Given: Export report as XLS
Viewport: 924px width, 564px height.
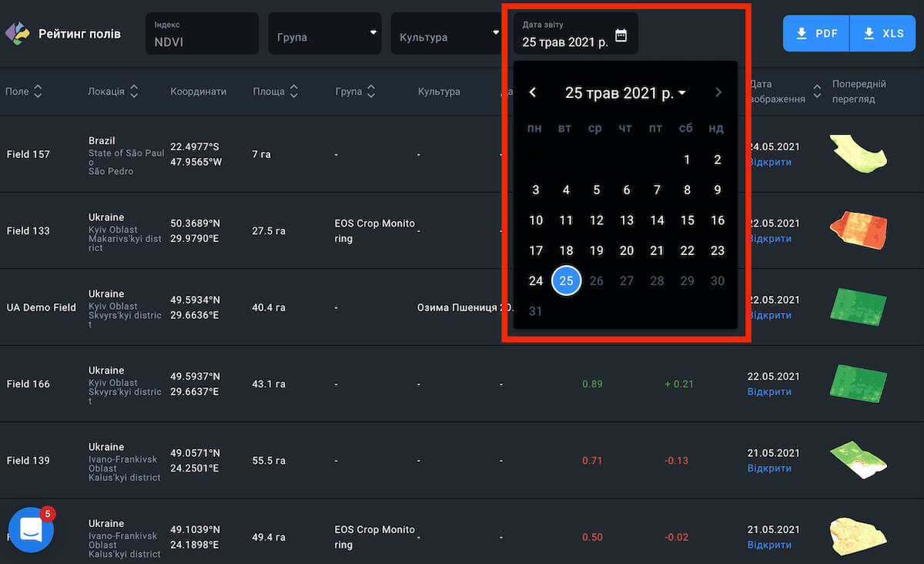Looking at the screenshot, I should [882, 34].
